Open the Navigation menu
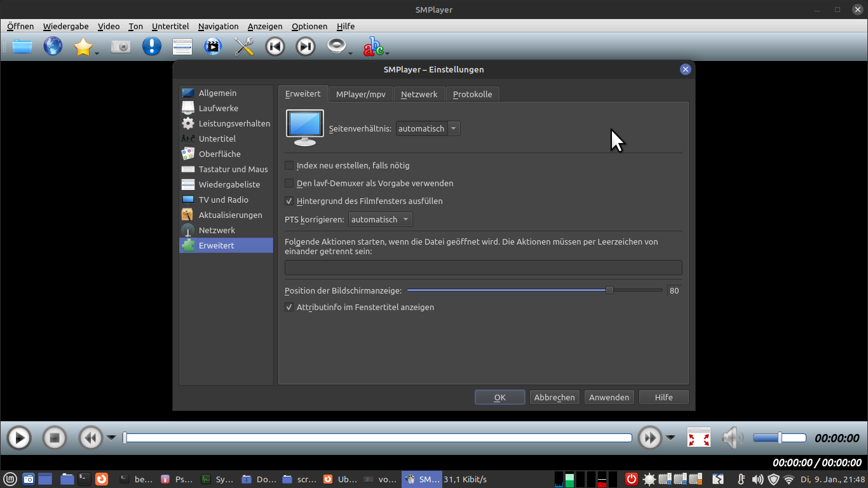Screen dimensions: 868x488 click(x=218, y=26)
